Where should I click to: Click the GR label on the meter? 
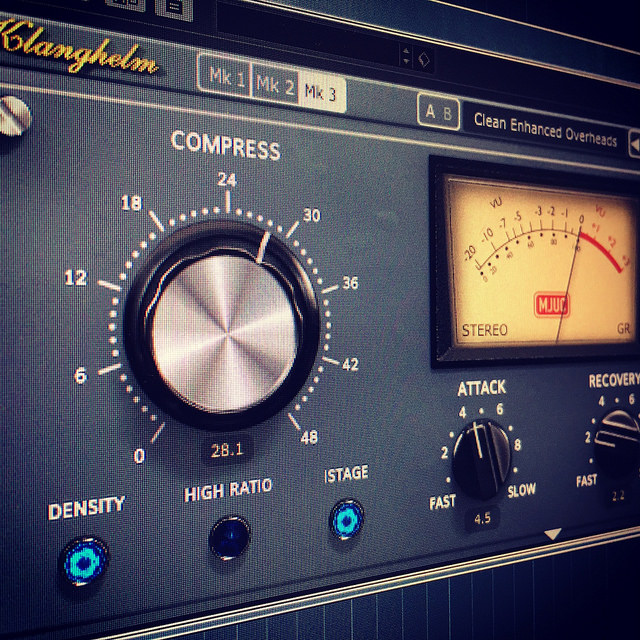[x=624, y=329]
